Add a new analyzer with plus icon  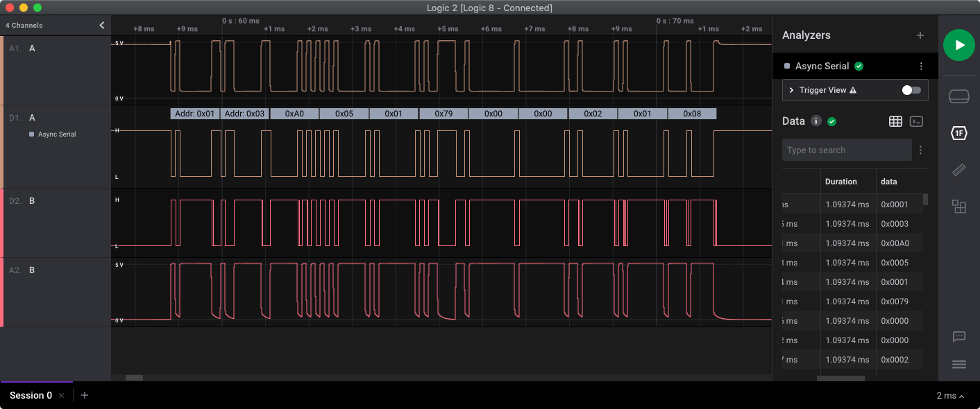920,35
